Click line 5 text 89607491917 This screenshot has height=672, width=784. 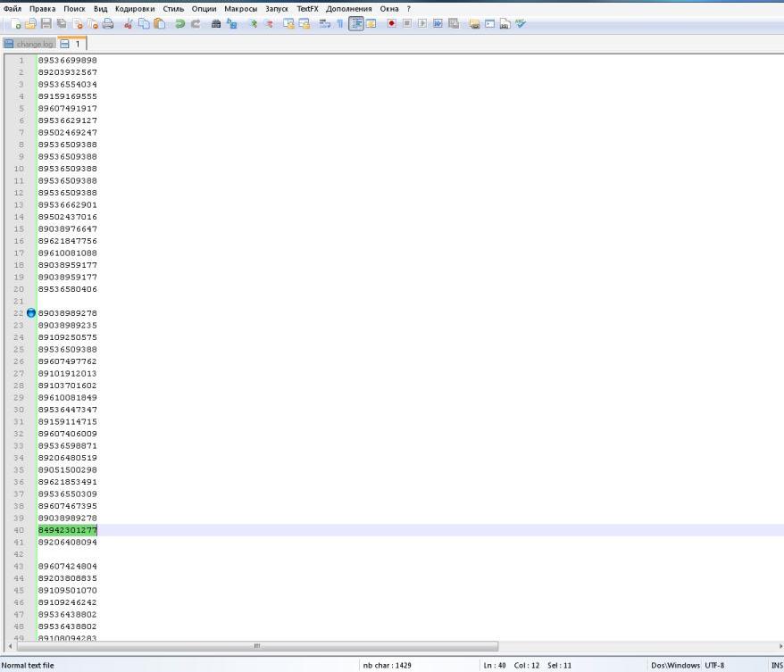[x=68, y=108]
